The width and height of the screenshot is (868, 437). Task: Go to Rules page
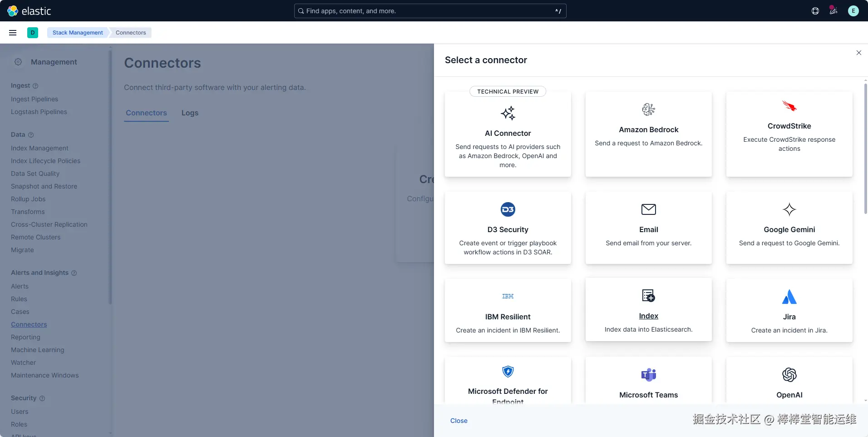(x=19, y=299)
